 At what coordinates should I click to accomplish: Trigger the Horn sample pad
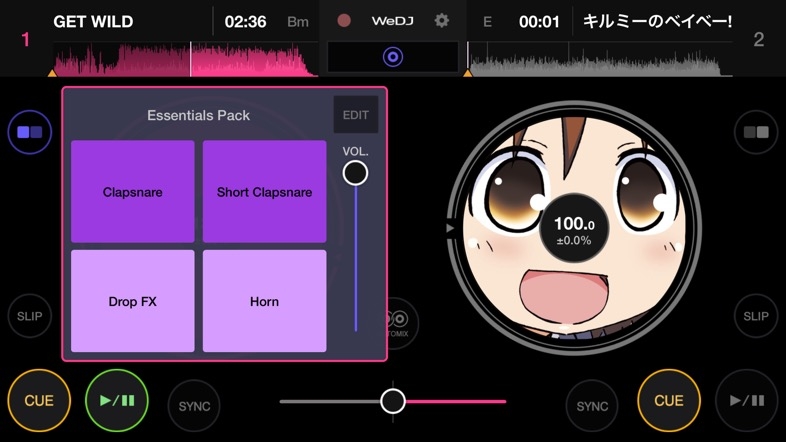265,301
